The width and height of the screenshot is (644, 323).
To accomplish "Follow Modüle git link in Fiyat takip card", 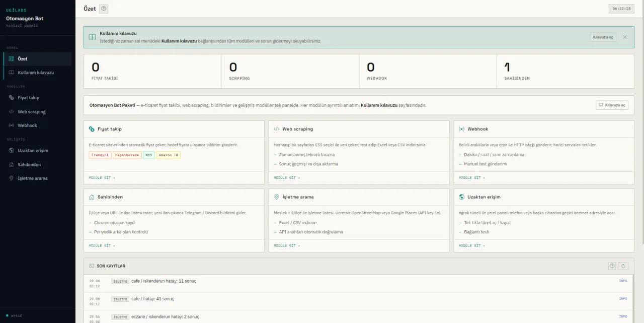I will (x=102, y=178).
